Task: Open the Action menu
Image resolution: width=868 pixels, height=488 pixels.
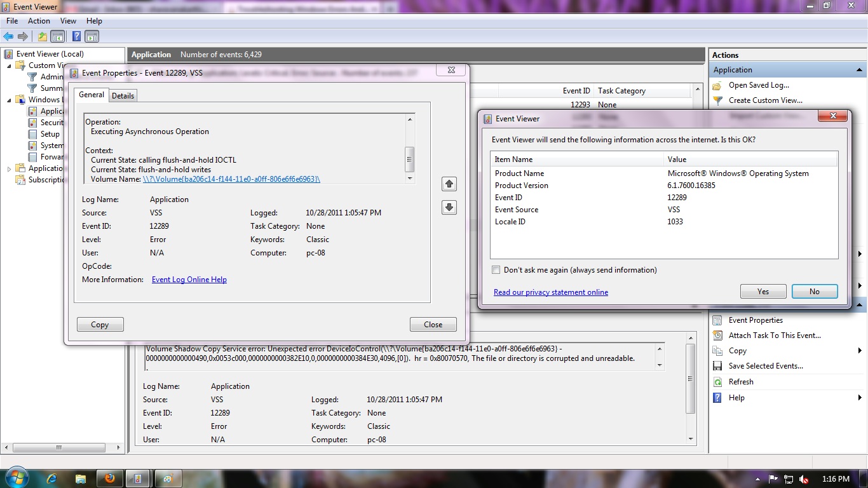Action: pos(39,21)
